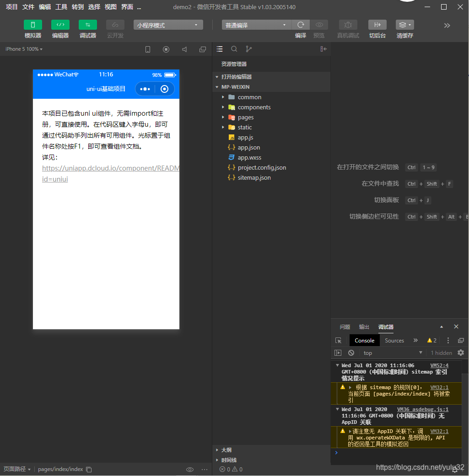The width and height of the screenshot is (469, 476).
Task: Toggle the 编辑器 editor panel button
Action: click(60, 25)
